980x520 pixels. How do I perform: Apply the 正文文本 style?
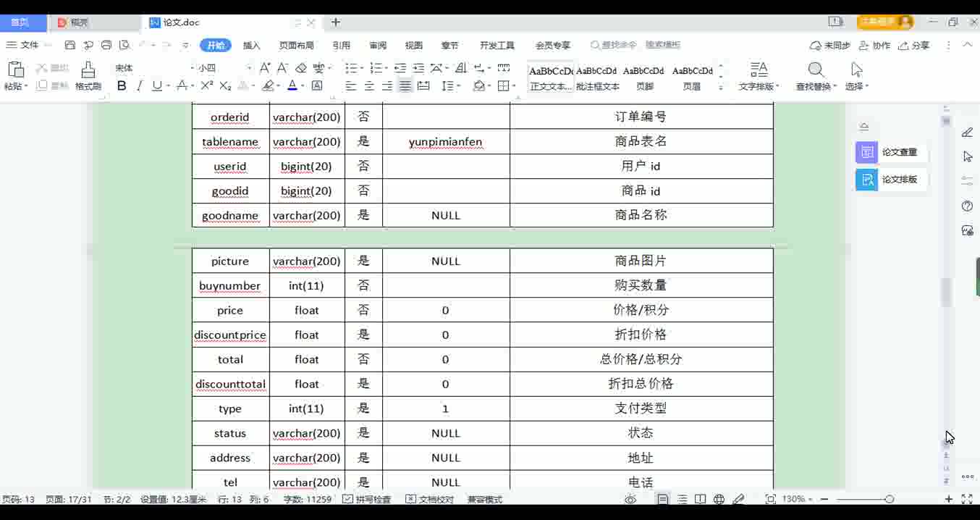pyautogui.click(x=551, y=77)
